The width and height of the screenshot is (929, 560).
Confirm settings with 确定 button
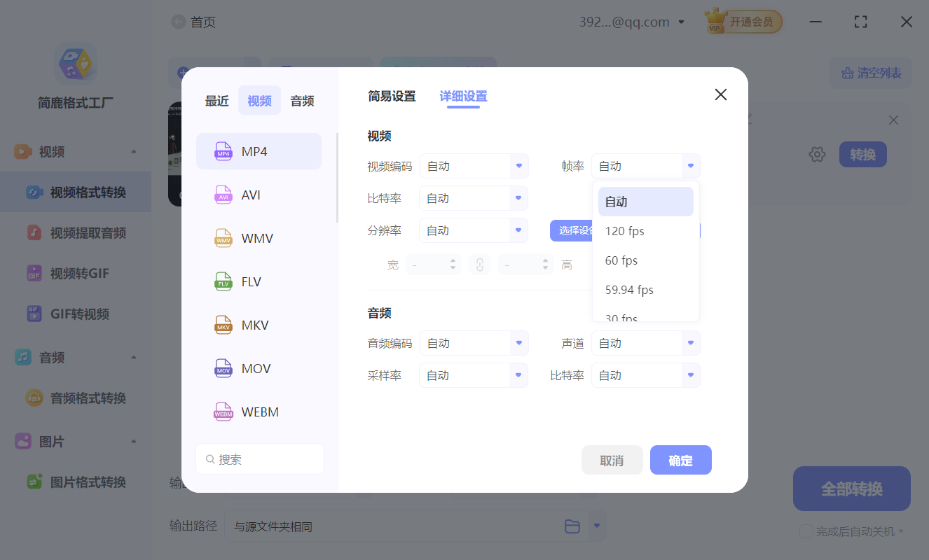(x=680, y=460)
